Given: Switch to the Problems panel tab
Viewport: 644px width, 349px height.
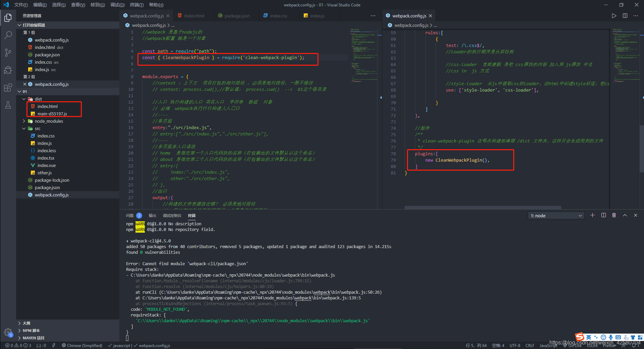Looking at the screenshot, I should tap(134, 216).
